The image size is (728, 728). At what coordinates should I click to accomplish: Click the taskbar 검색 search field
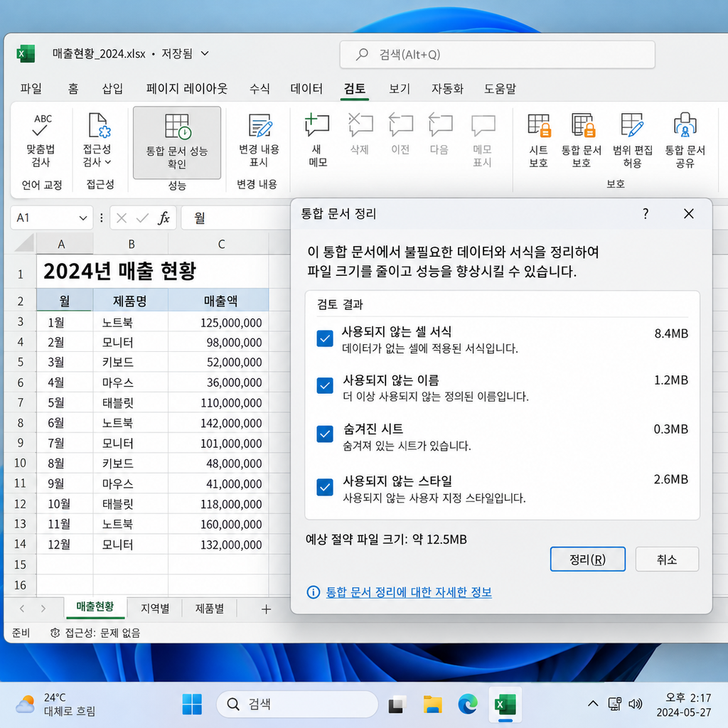coord(297,704)
